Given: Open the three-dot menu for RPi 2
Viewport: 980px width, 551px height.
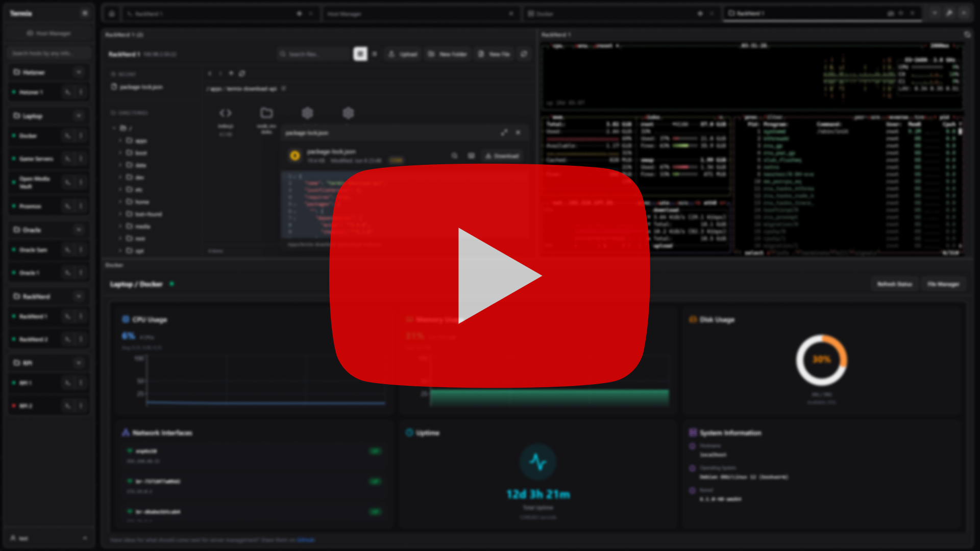Looking at the screenshot, I should click(x=81, y=406).
